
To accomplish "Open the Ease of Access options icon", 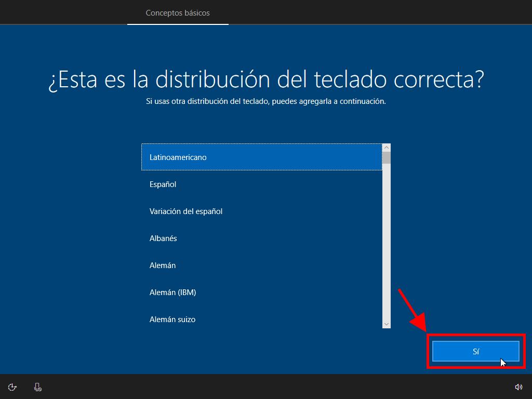I will (12, 387).
